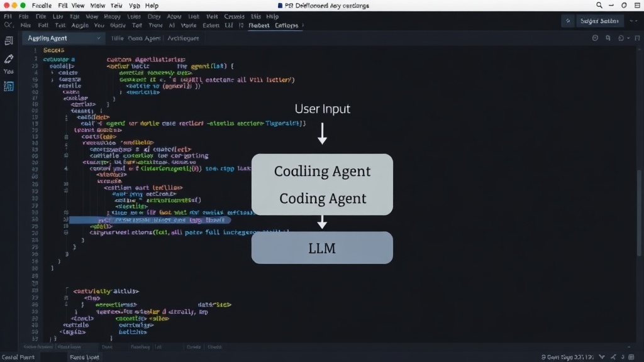Click the 'LLM' box in the diagram
The image size is (644, 362).
coord(322,248)
